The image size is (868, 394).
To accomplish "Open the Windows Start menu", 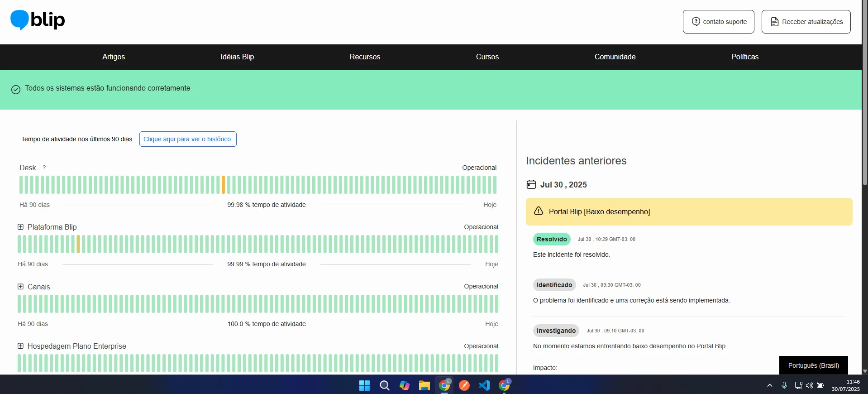I will [x=364, y=385].
